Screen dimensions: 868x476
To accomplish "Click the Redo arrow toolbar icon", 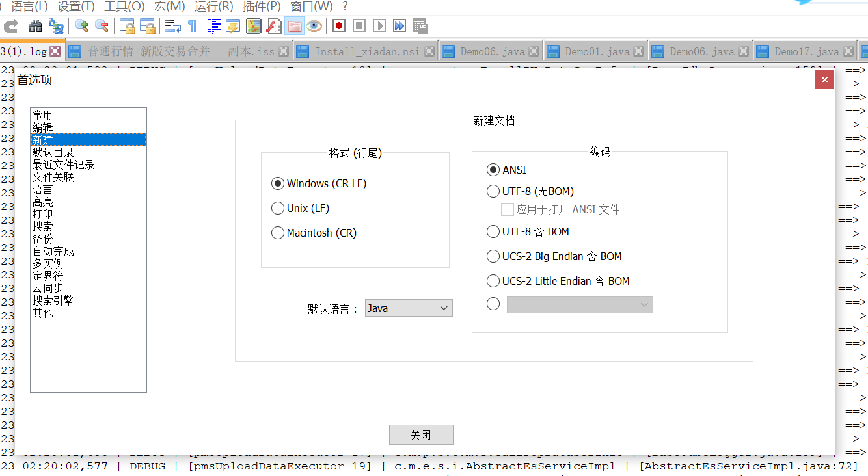I will [11, 26].
